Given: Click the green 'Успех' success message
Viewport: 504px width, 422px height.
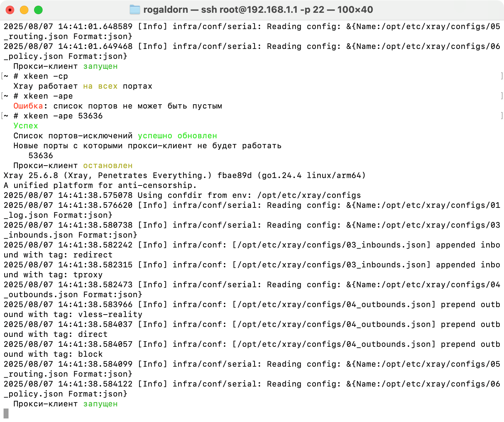Looking at the screenshot, I should [26, 126].
